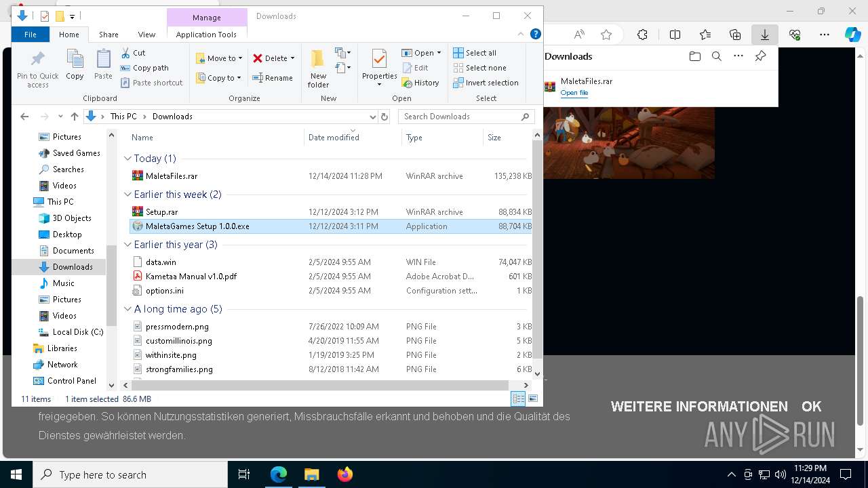Open the File menu

(x=31, y=35)
